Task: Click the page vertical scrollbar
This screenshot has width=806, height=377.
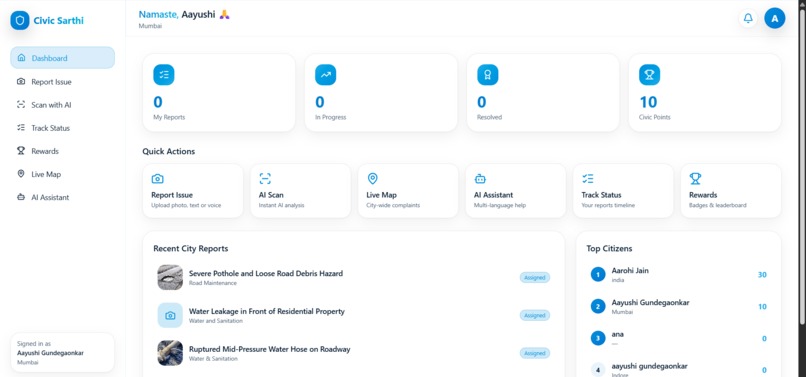Action: point(802,165)
